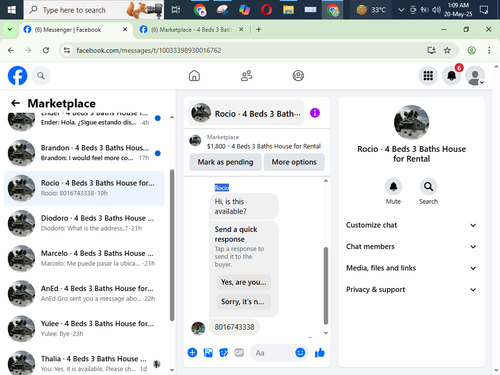Select Rocio's conversation in list
This screenshot has width=500, height=375.
click(x=84, y=188)
